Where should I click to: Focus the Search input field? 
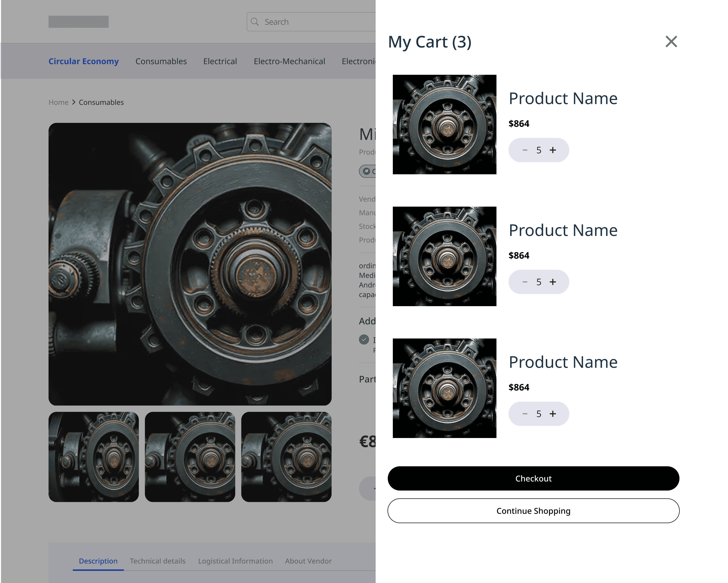point(311,22)
